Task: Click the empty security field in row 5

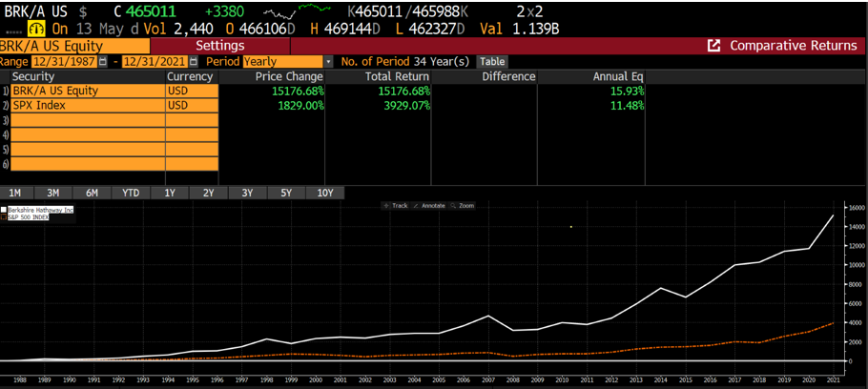Action: (88, 150)
